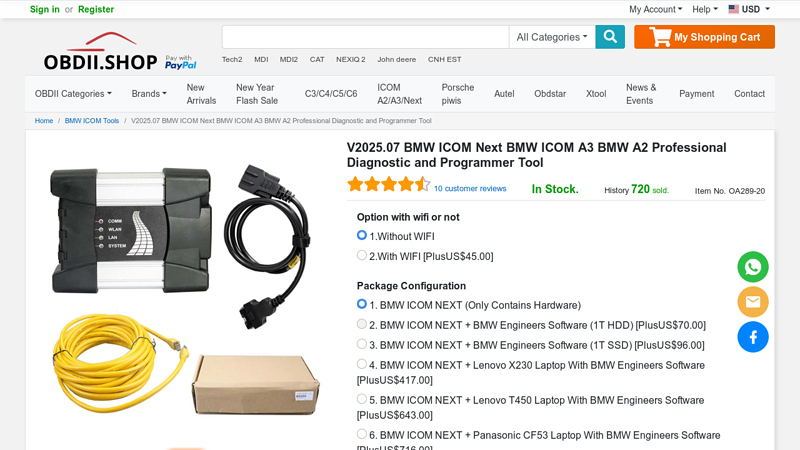Open News & Events page
The image size is (800, 450).
point(641,94)
